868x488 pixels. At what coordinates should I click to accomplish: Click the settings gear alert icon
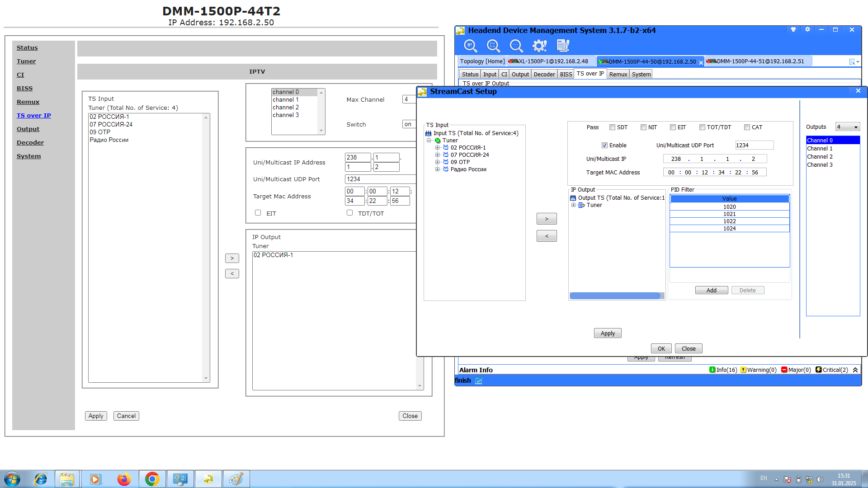point(539,46)
